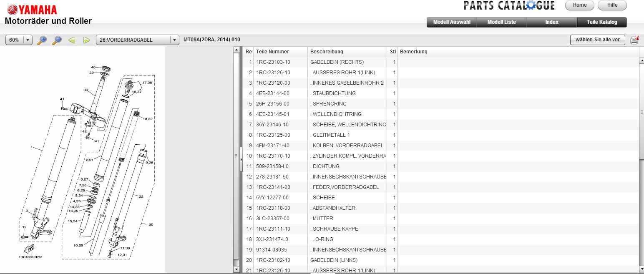Select the GABELBEIN (RECHTS) part row
This screenshot has width=644, height=274.
click(337, 62)
